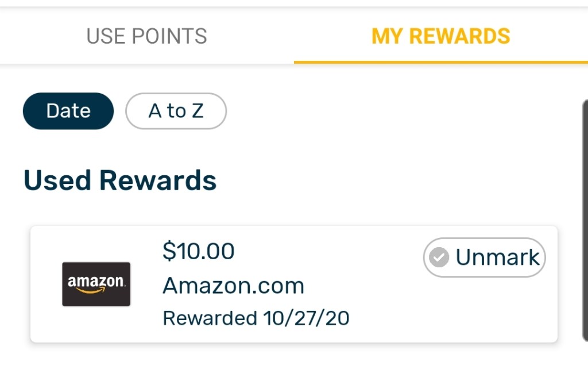The image size is (588, 392).
Task: Sort rewards with A to Z chip
Action: tap(176, 111)
